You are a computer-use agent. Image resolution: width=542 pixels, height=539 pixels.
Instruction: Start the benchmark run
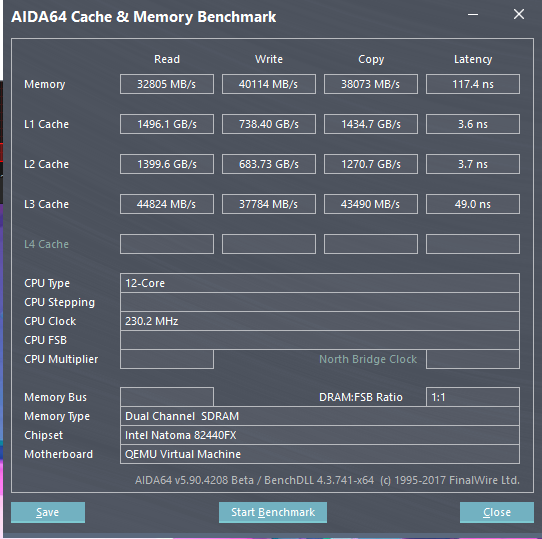[x=273, y=512]
